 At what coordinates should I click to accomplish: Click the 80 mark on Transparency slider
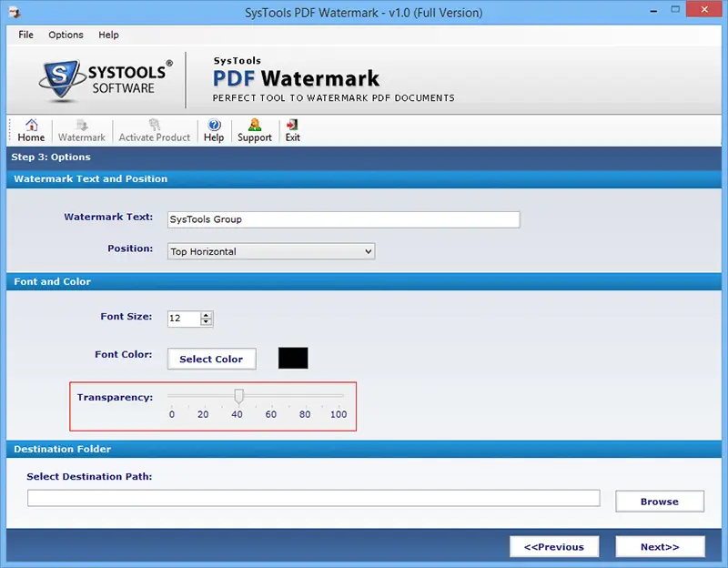point(305,414)
